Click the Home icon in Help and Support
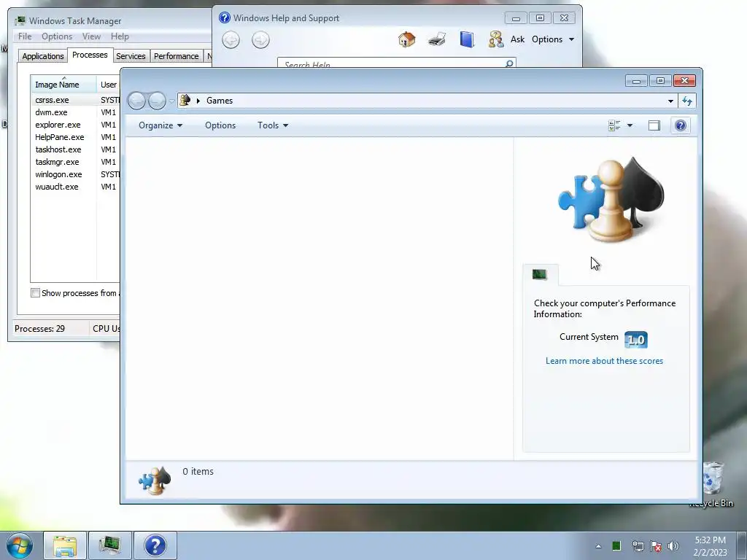The image size is (747, 560). coord(406,39)
